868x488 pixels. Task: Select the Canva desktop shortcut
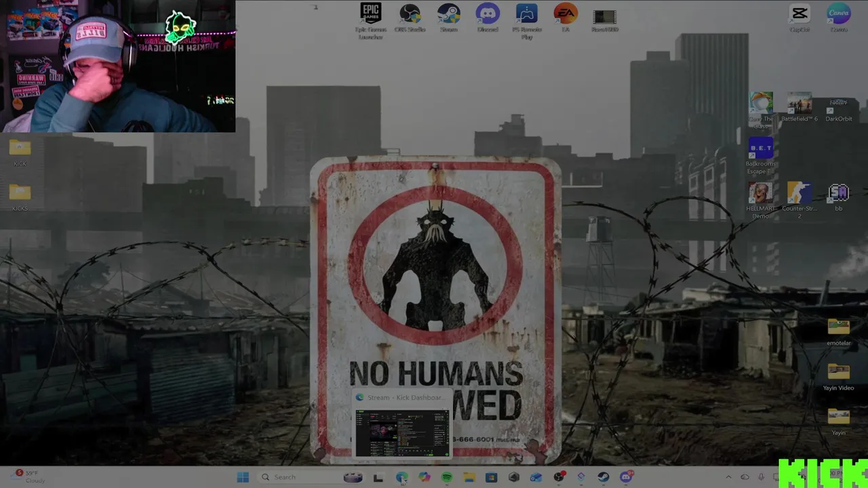pos(839,18)
